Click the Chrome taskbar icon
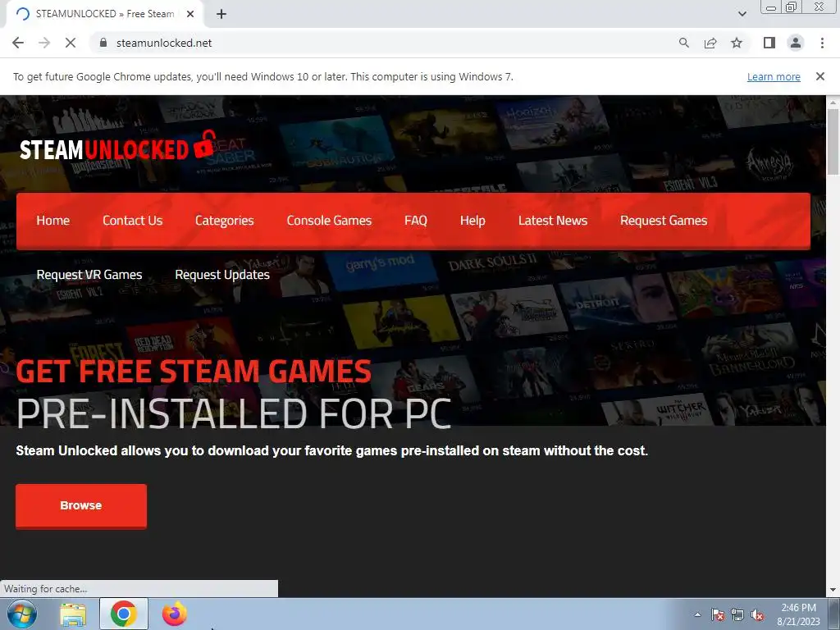This screenshot has height=630, width=840. 124,614
